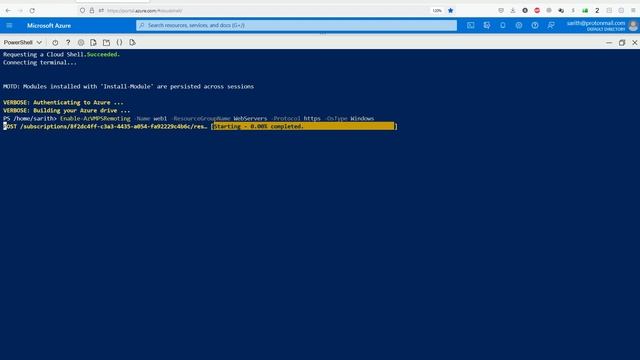Click the 'VERBOSE: Building your Azure drive' line

pyautogui.click(x=67, y=111)
